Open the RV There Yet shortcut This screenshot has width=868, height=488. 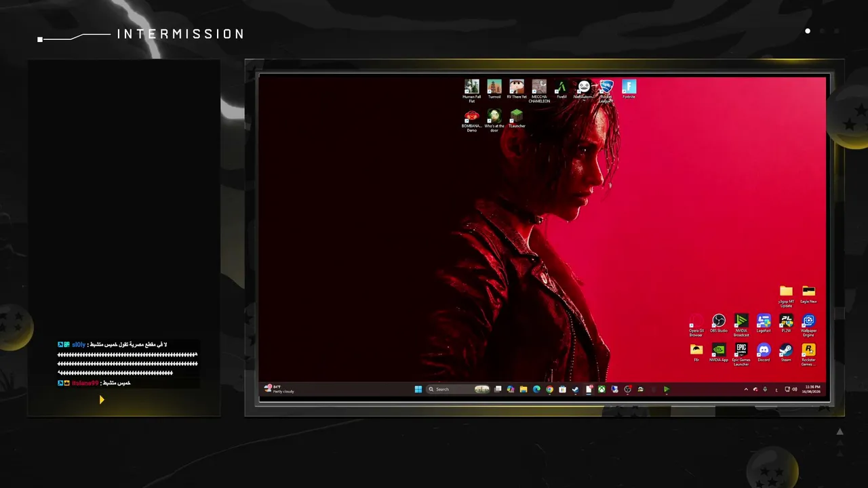517,89
